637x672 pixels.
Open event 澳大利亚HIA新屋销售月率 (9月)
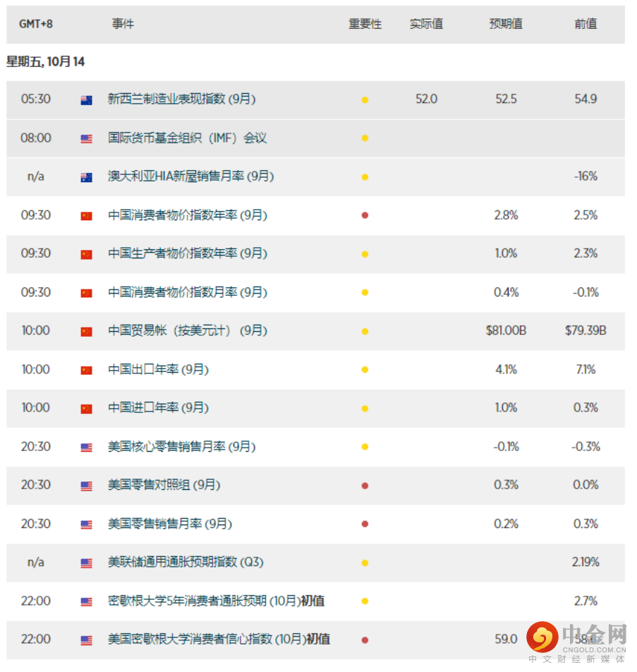(x=190, y=176)
